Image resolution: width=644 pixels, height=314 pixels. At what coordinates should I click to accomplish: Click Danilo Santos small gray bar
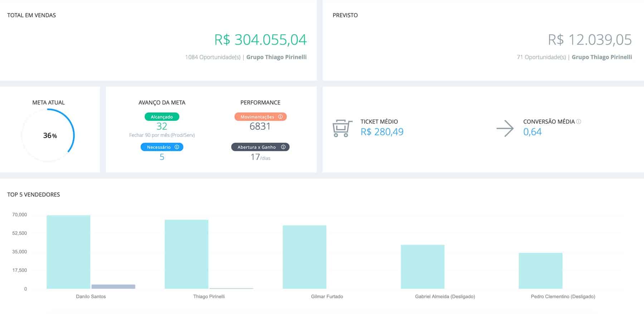point(113,286)
